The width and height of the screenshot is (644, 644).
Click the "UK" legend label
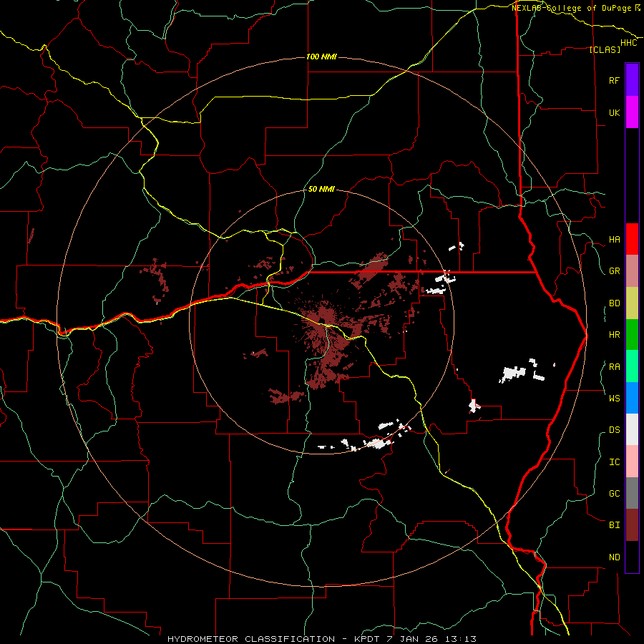(x=614, y=112)
